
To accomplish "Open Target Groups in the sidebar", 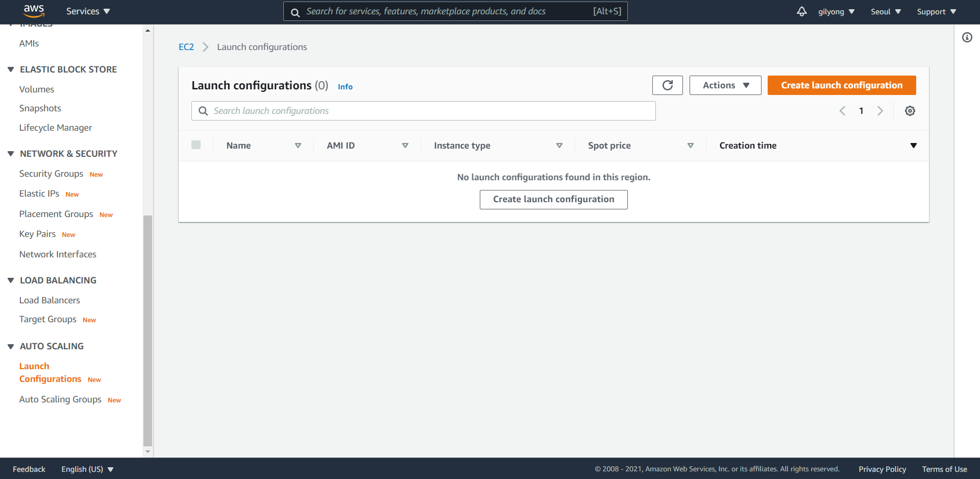I will pos(48,319).
